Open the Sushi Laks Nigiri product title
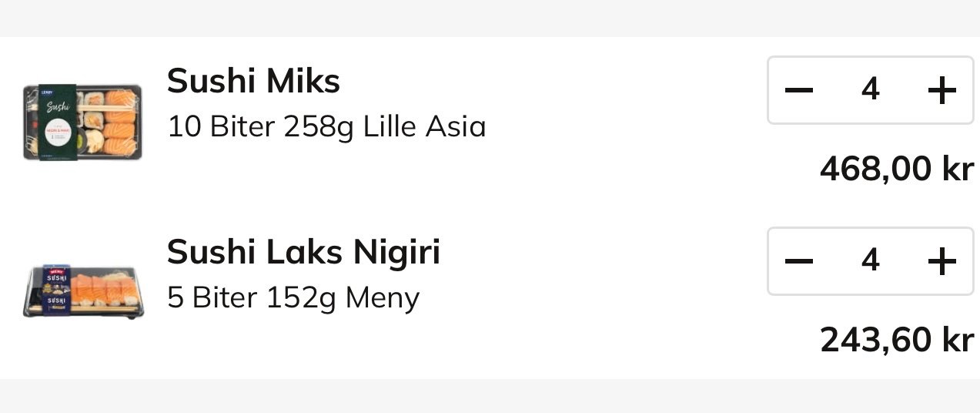This screenshot has width=980, height=413. pos(303,251)
